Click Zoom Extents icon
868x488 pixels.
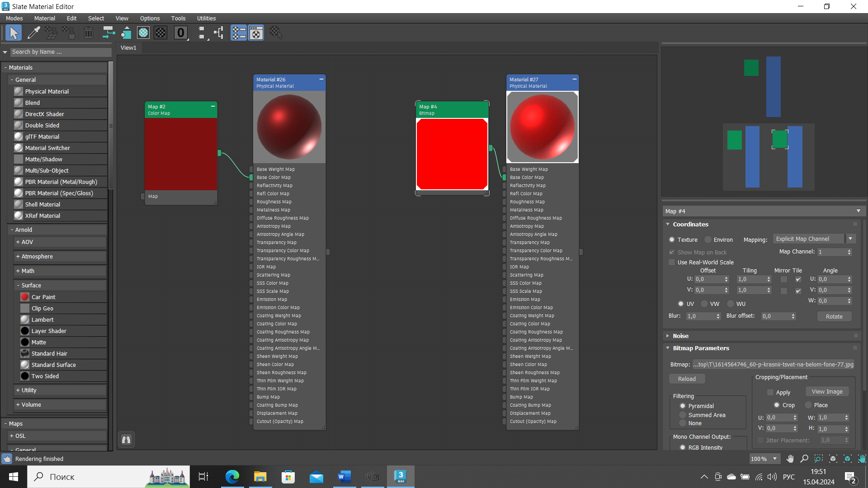tap(833, 459)
